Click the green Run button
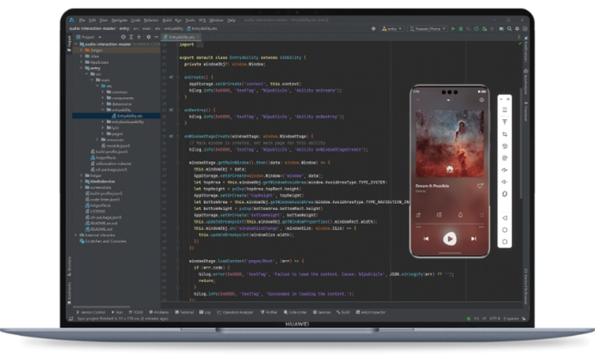 453,29
